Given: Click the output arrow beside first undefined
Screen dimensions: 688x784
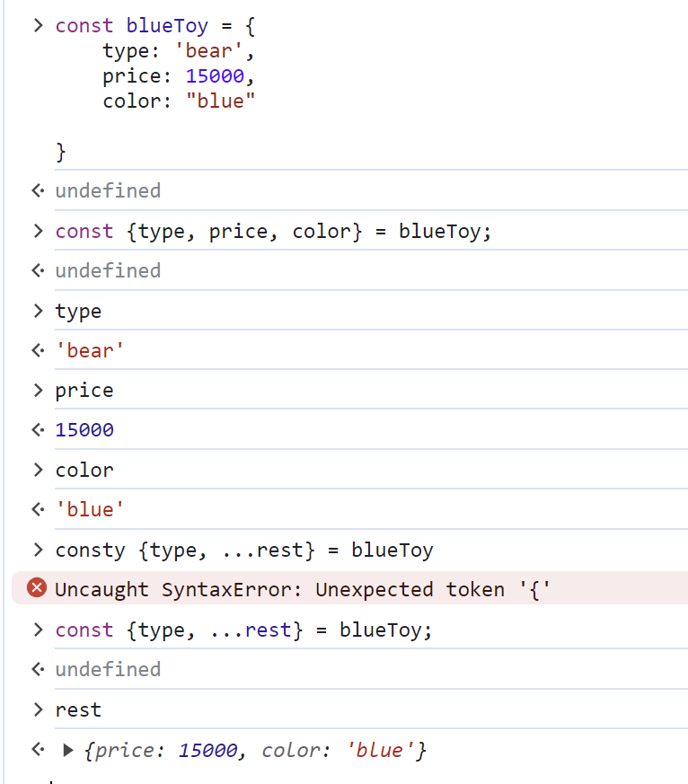Looking at the screenshot, I should [x=38, y=190].
